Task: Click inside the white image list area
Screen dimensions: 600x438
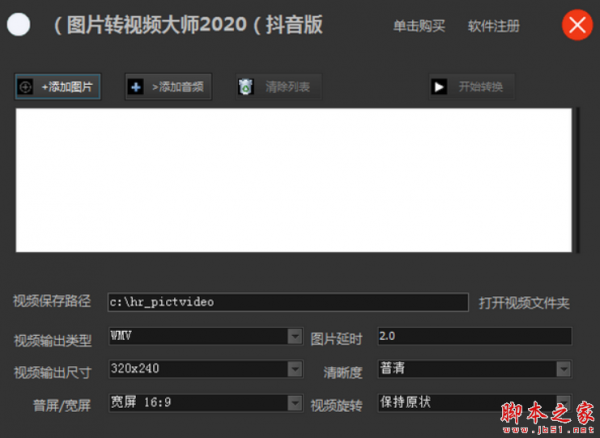Action: 293,180
